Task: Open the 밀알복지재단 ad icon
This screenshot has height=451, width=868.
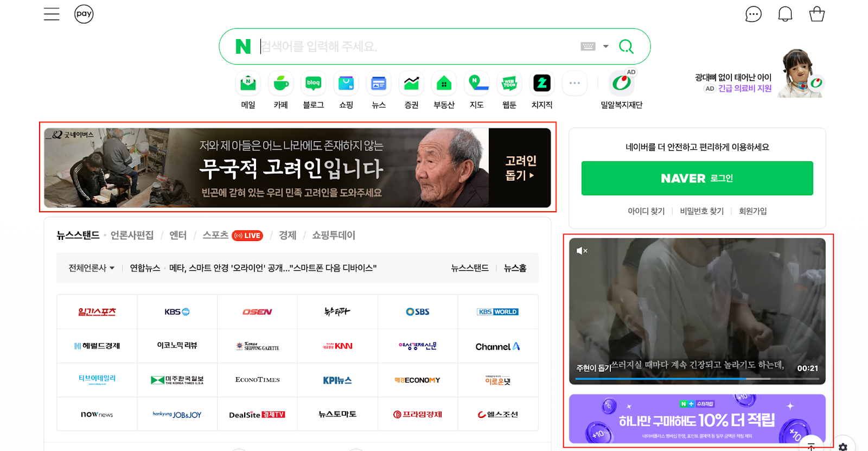Action: [x=622, y=84]
